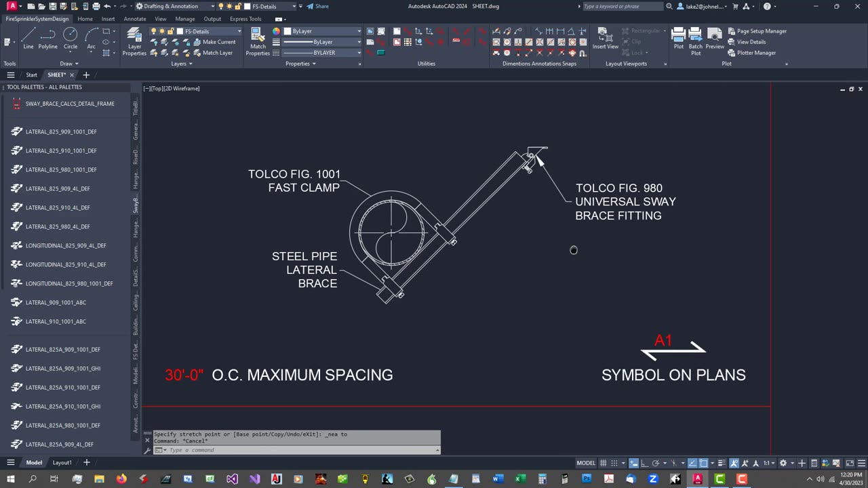This screenshot has width=868, height=488.
Task: Open the Autodesk App Store cart icon
Action: pos(736,6)
